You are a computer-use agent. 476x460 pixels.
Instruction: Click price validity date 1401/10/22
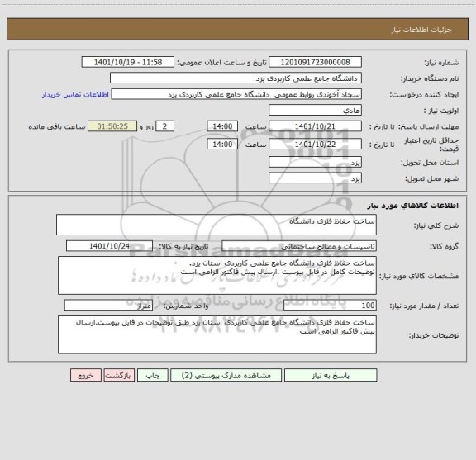315,145
